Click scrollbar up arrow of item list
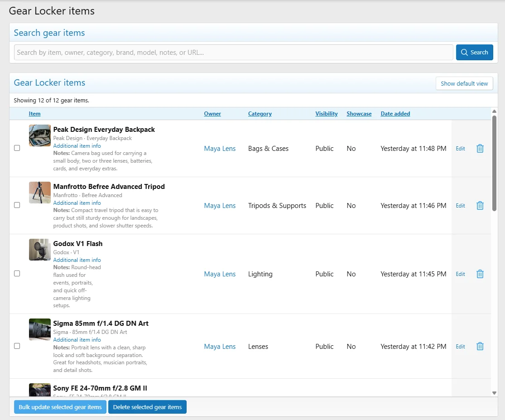Screen dimensions: 505x420 pyautogui.click(x=494, y=111)
